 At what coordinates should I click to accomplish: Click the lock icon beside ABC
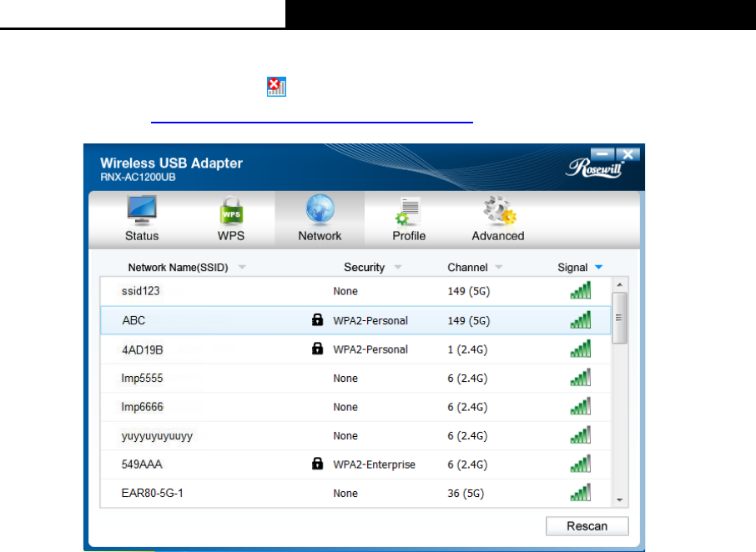point(317,319)
